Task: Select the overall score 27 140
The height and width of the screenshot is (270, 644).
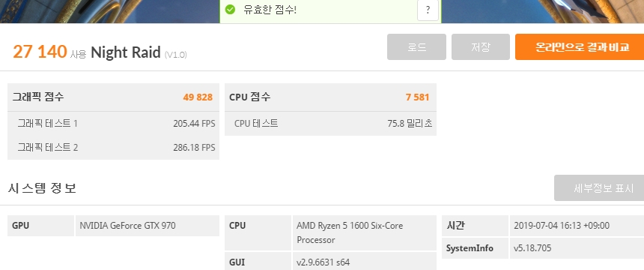Action: point(40,52)
